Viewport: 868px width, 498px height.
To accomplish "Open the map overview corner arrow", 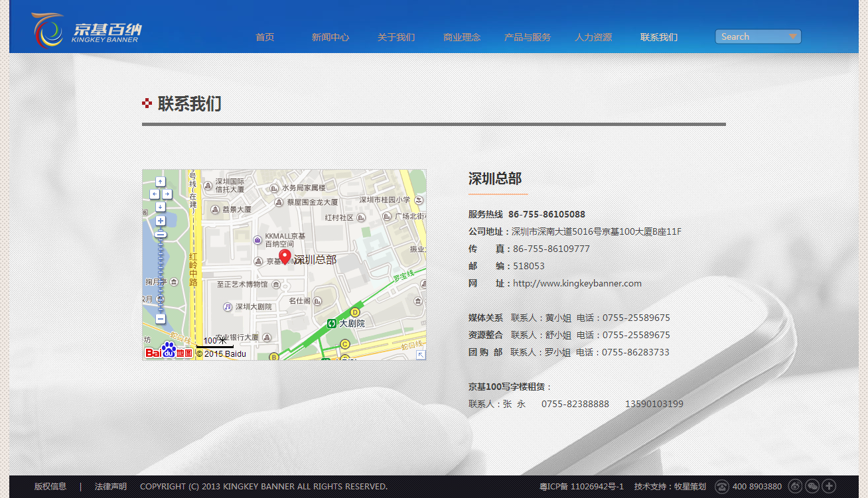I will point(421,355).
